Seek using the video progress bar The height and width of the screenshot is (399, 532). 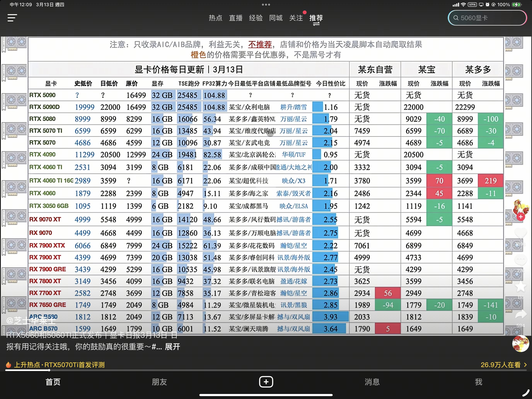click(266, 370)
